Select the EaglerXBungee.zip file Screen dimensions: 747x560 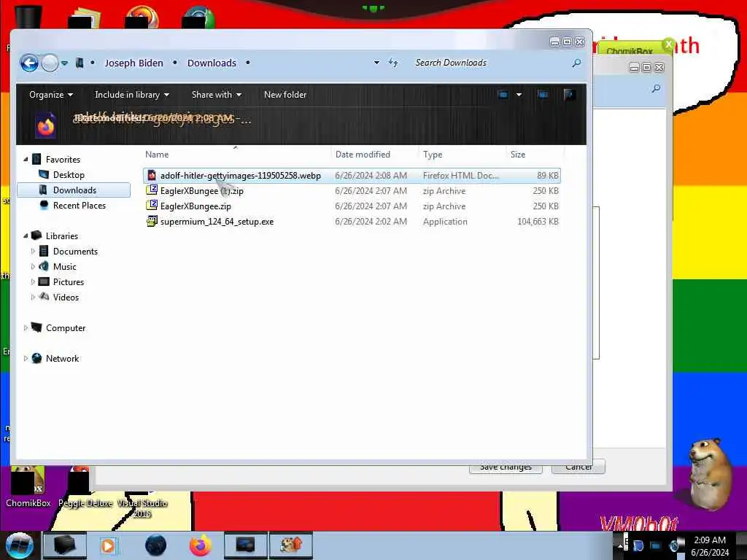point(352,206)
